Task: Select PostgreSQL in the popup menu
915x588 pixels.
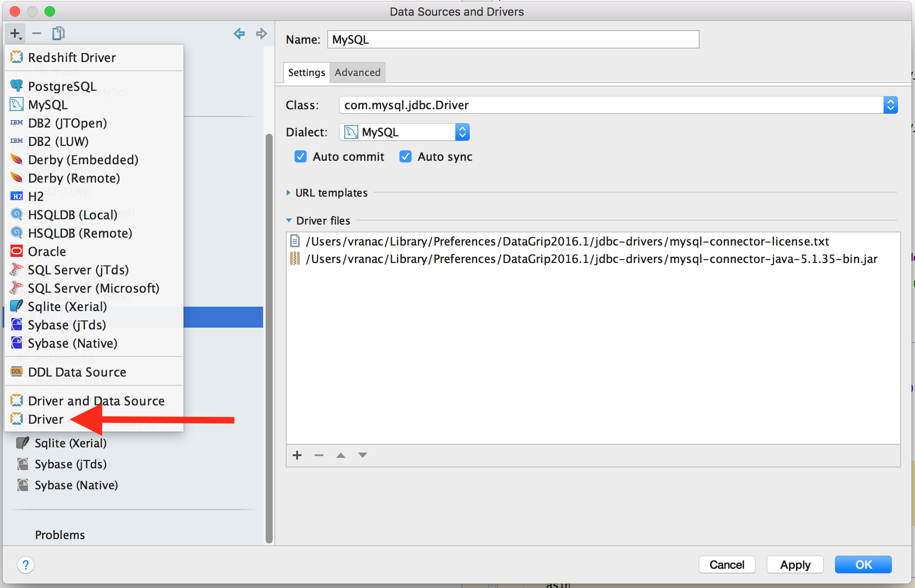Action: [94, 86]
